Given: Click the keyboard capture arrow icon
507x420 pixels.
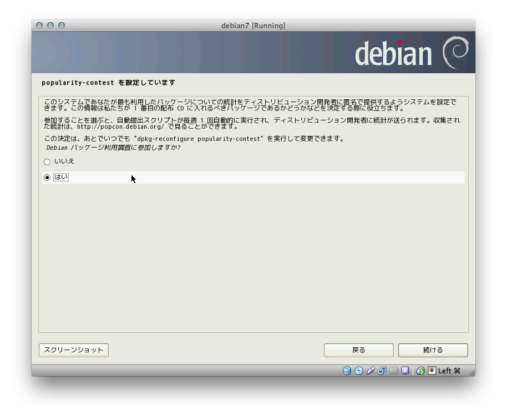Looking at the screenshot, I should [x=432, y=371].
